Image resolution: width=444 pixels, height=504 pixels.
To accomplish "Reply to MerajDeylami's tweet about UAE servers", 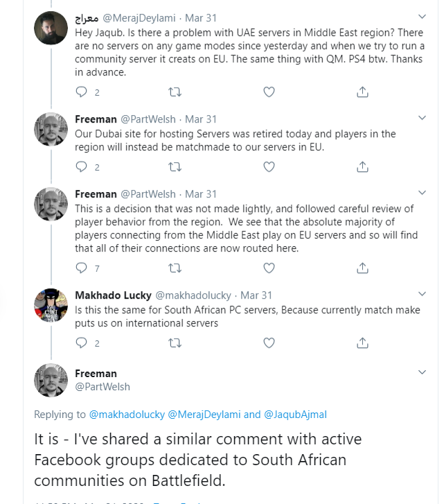I will tap(82, 92).
